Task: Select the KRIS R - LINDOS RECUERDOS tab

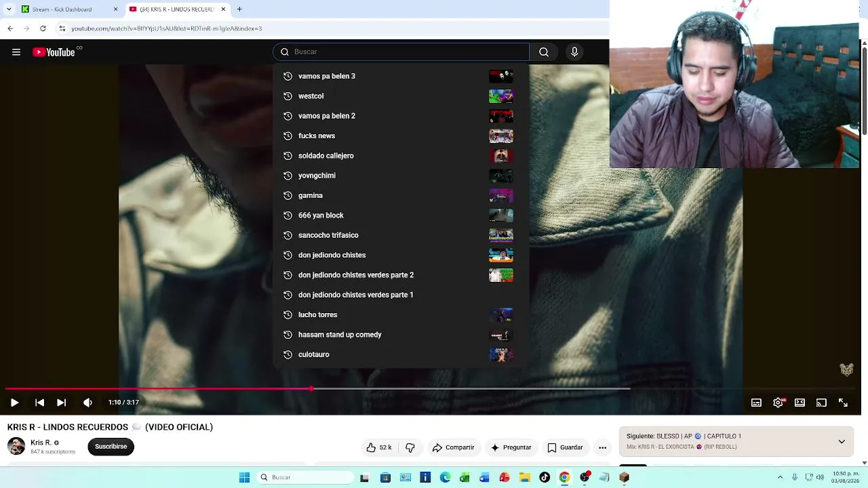Action: click(x=176, y=9)
